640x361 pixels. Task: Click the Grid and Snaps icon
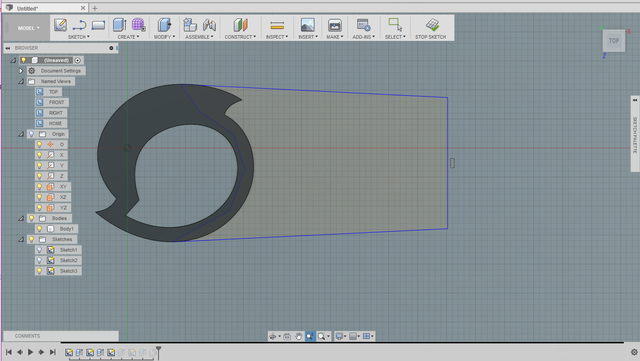353,336
